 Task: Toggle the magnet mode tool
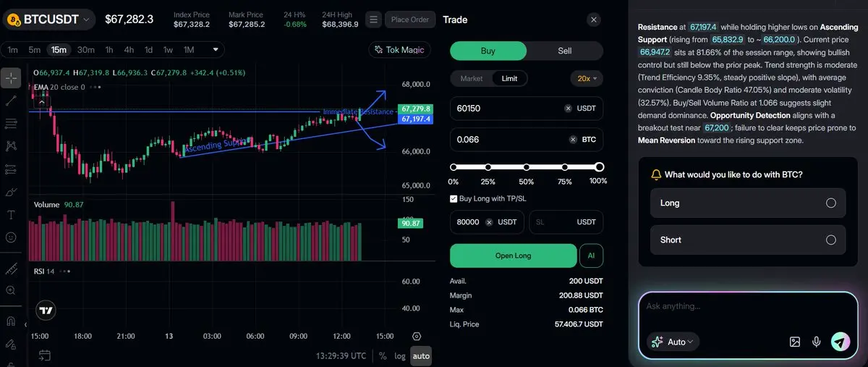point(11,321)
